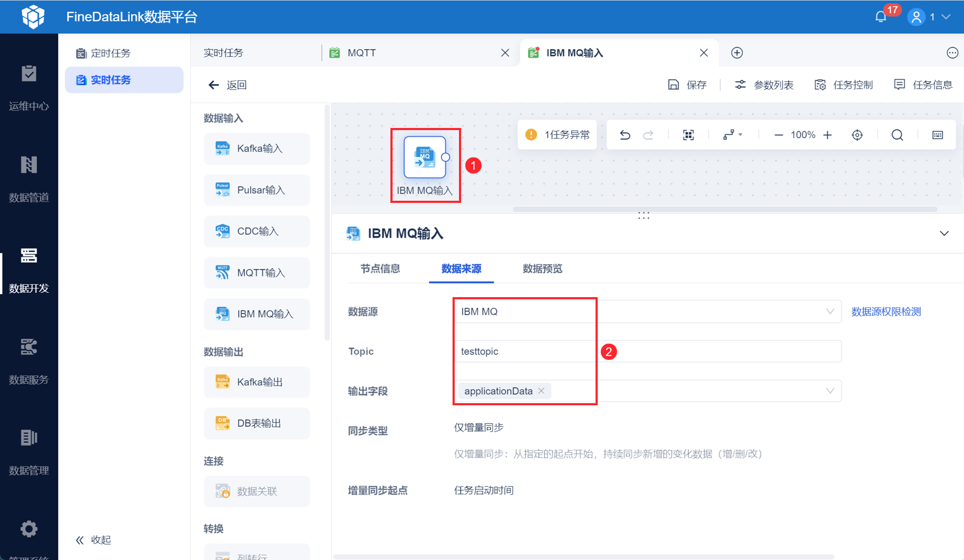The width and height of the screenshot is (964, 560).
Task: Click the IBM MQ输入 node on canvas
Action: (x=425, y=157)
